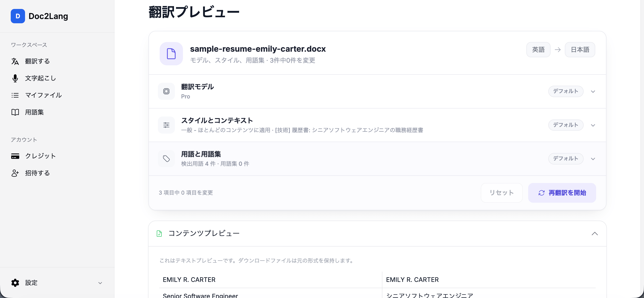Image resolution: width=644 pixels, height=298 pixels.
Task: Click the microphone icon beside 文字起こし
Action: [x=15, y=78]
